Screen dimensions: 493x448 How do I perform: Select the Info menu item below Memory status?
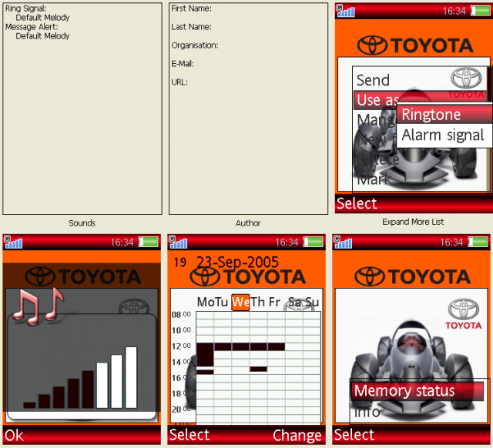[367, 412]
